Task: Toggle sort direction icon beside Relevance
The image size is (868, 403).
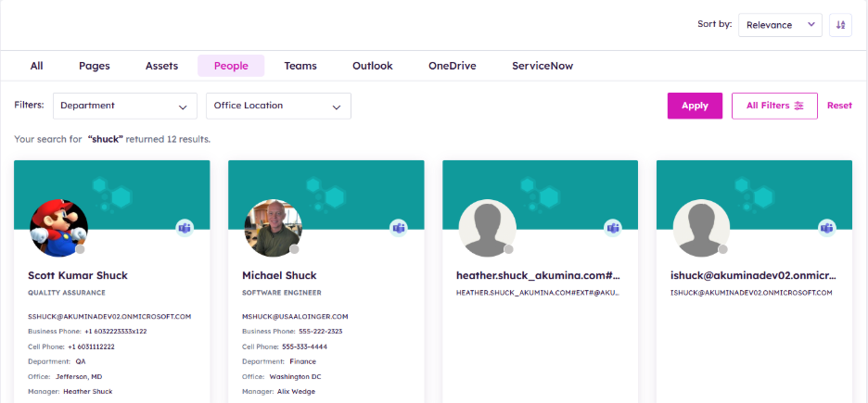Action: click(840, 25)
